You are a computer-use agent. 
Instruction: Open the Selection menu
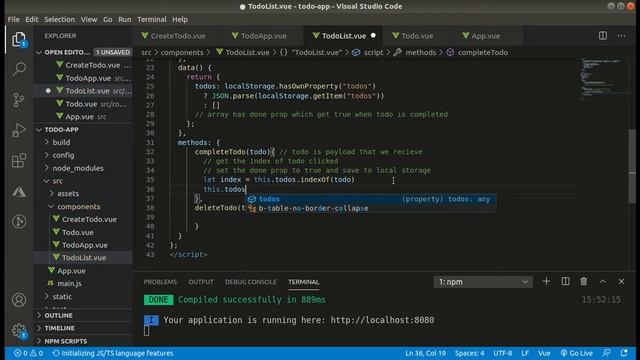(59, 20)
